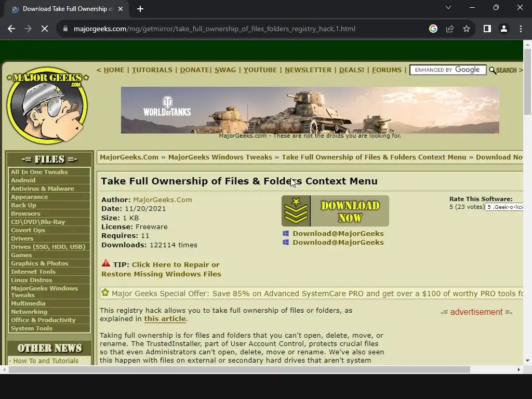Bookmark this page with the star icon

[x=467, y=29]
